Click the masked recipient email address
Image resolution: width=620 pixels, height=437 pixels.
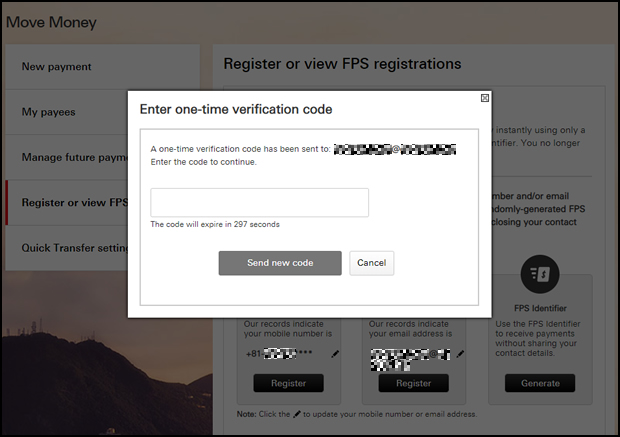[x=395, y=149]
